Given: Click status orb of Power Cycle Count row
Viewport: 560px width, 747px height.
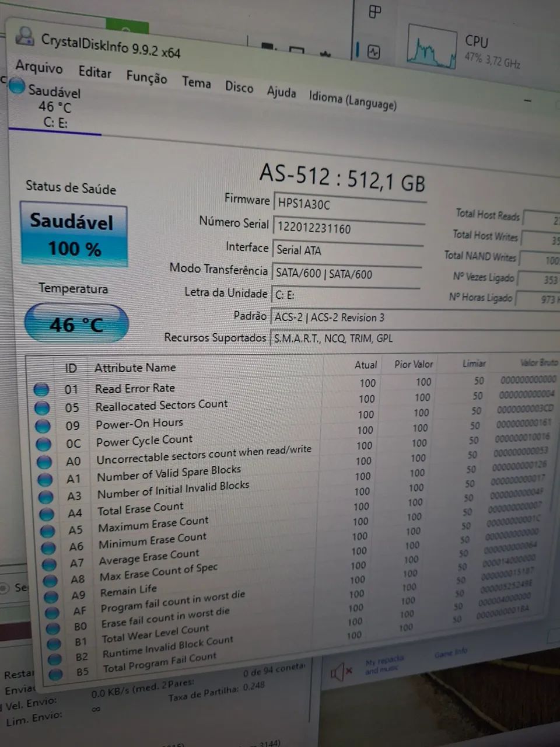Looking at the screenshot, I should point(44,444).
